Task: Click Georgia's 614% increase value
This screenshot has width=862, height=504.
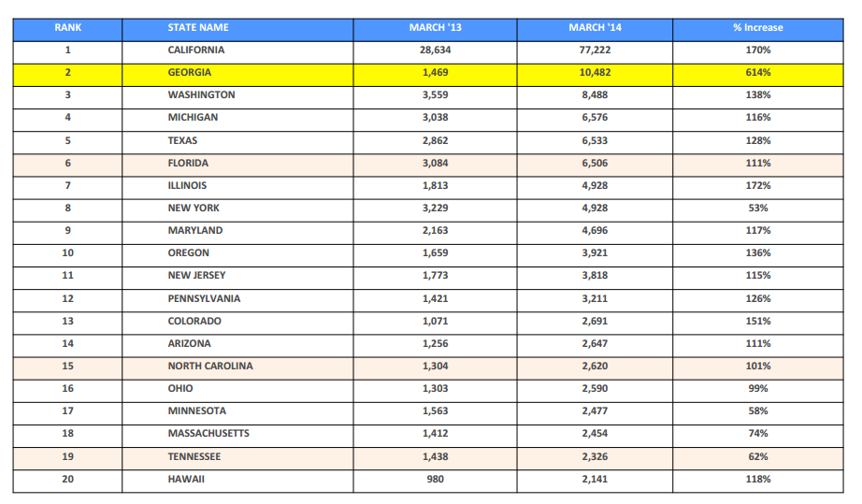Action: 757,72
